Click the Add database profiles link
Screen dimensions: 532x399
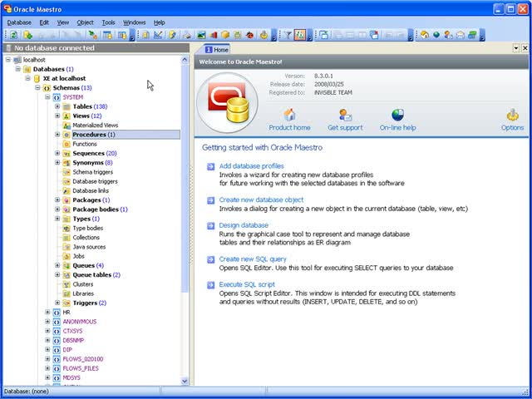[x=251, y=166]
